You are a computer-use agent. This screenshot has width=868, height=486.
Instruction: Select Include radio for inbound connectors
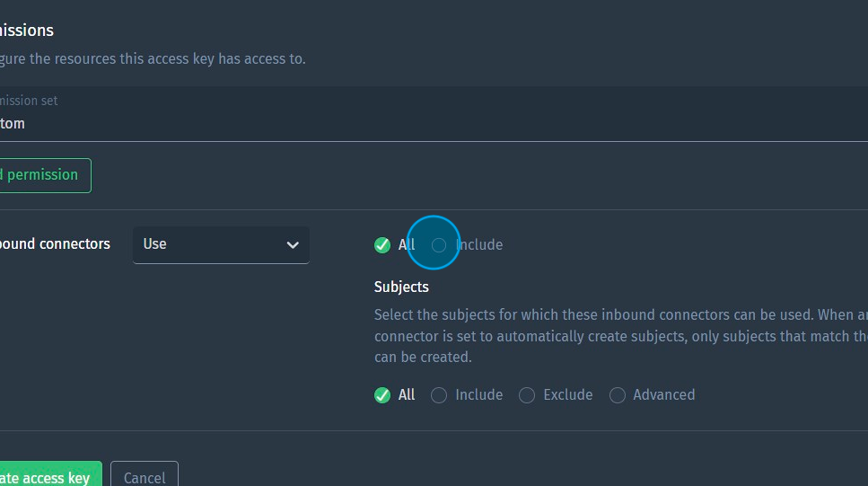pos(439,245)
